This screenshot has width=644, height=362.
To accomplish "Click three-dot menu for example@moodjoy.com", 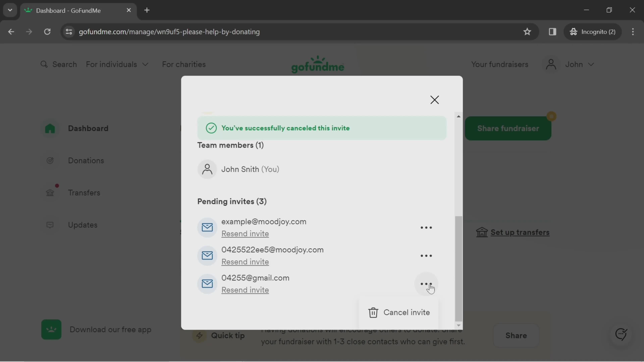I will (x=425, y=227).
